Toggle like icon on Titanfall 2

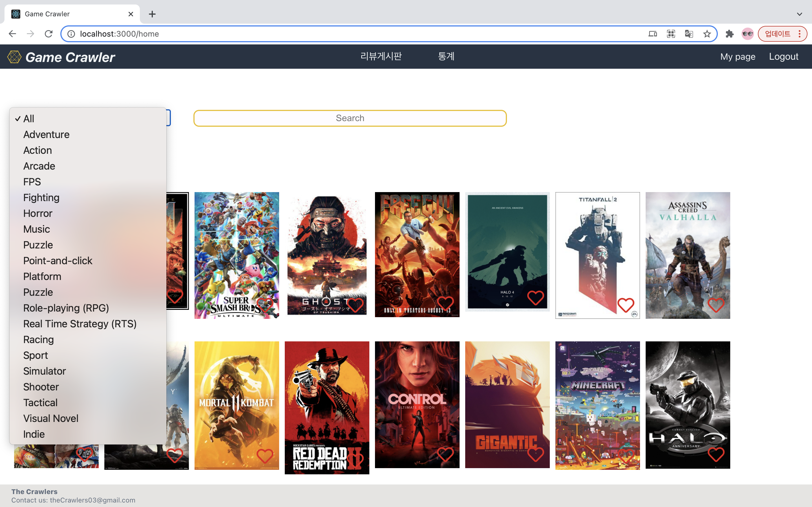(626, 305)
